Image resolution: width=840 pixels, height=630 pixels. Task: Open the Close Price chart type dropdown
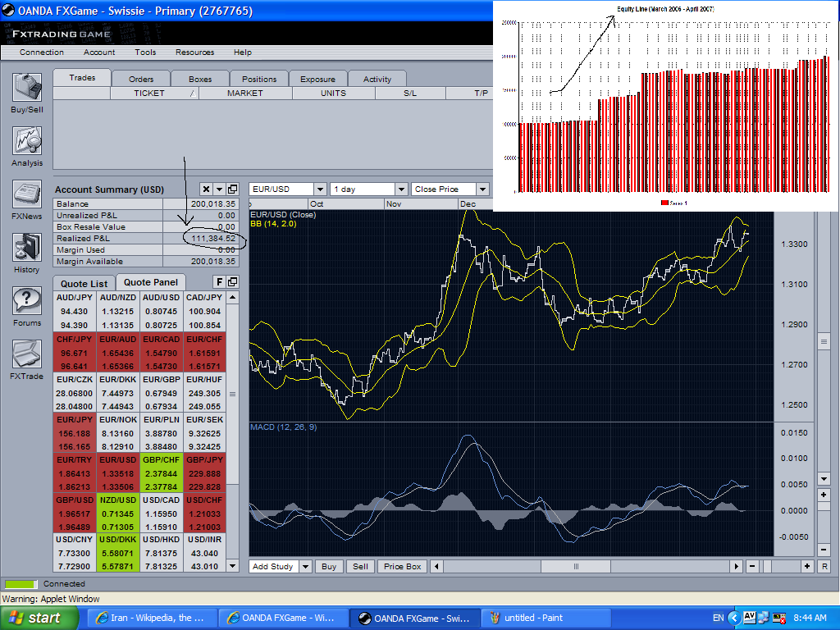coord(450,189)
